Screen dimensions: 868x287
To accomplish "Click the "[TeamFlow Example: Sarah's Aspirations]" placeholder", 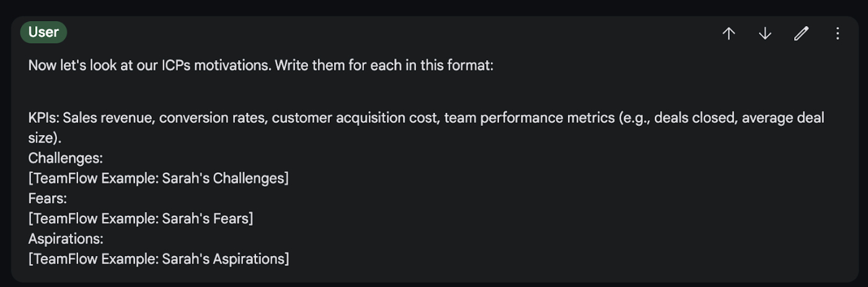I will (x=158, y=258).
